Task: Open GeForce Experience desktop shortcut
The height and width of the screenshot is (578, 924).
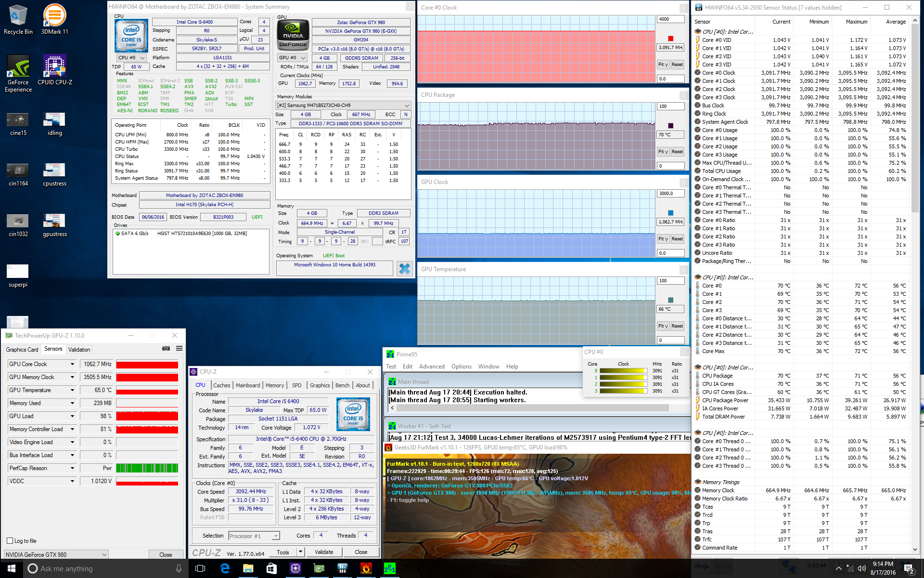Action: tap(18, 73)
